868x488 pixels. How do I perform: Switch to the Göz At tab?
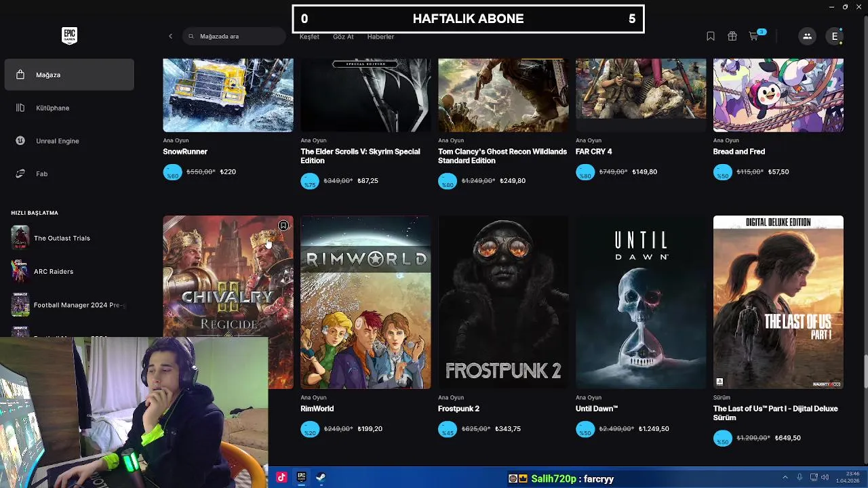[343, 37]
